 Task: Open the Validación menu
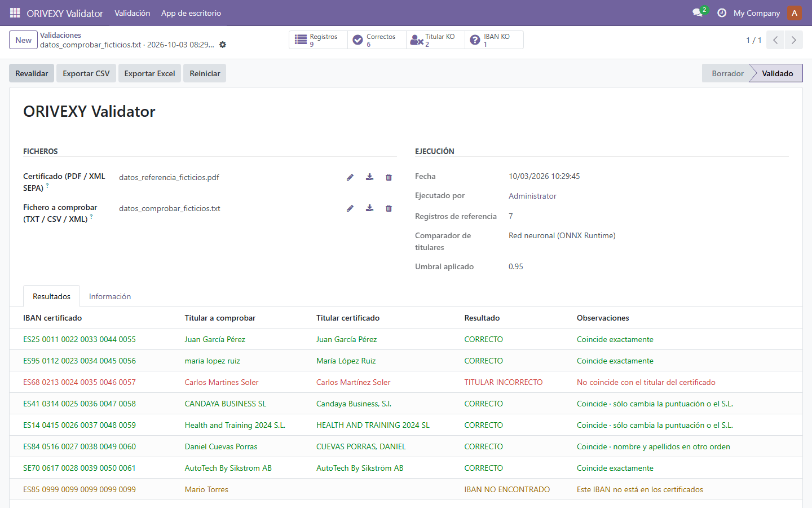click(x=133, y=13)
